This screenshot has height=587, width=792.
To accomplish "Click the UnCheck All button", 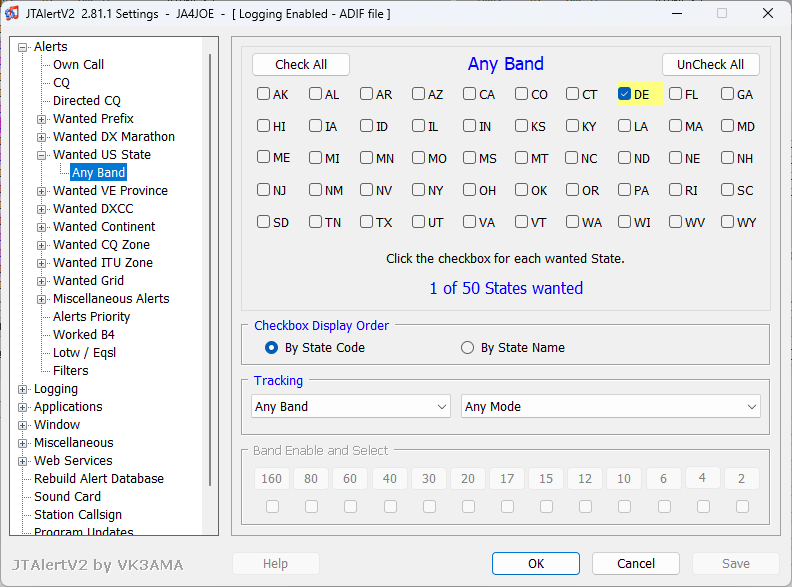I will (710, 64).
